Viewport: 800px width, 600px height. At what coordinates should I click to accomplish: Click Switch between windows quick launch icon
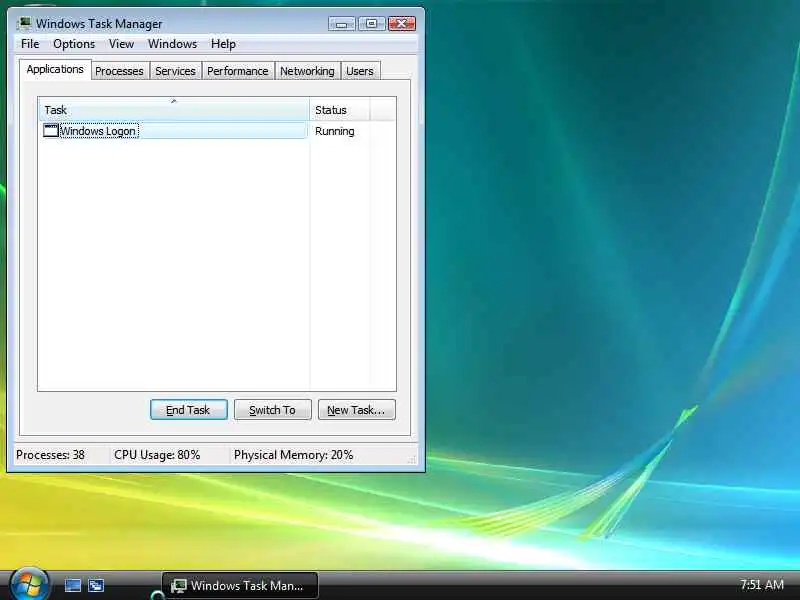pos(96,585)
